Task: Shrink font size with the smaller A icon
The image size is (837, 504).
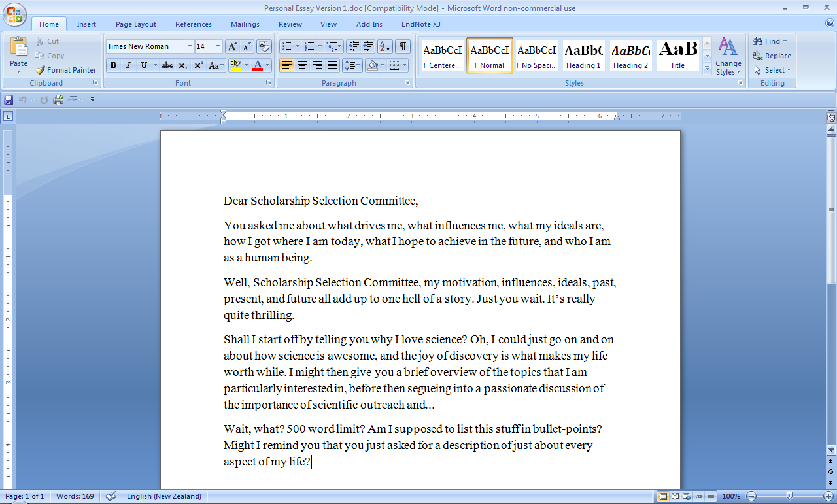Action: (x=247, y=46)
